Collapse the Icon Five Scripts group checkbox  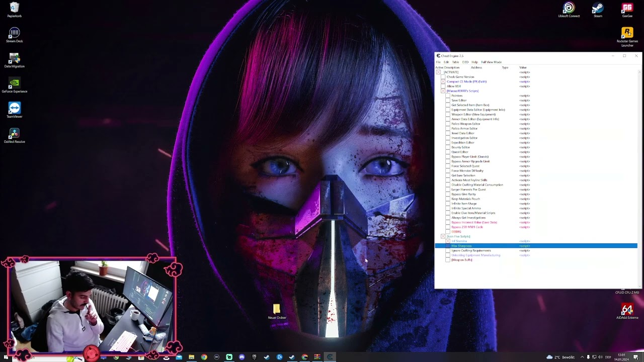coord(443,236)
